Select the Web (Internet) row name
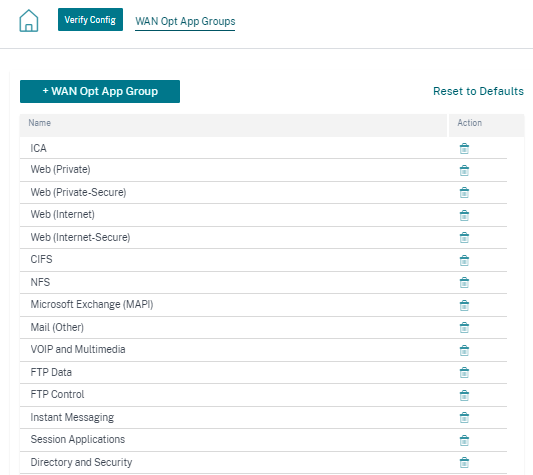Viewport: 533px width, 475px height. coord(63,215)
